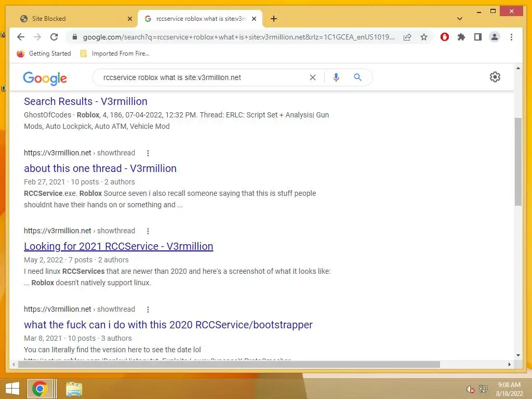Open the tab search chevron
The width and height of the screenshot is (532, 399).
click(460, 19)
